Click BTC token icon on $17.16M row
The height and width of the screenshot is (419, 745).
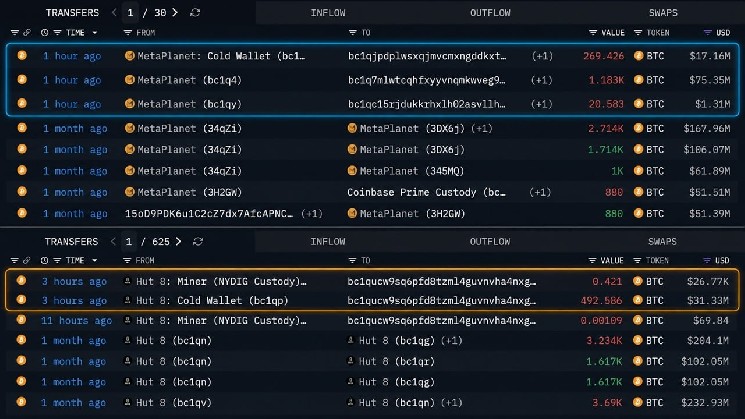tap(639, 56)
